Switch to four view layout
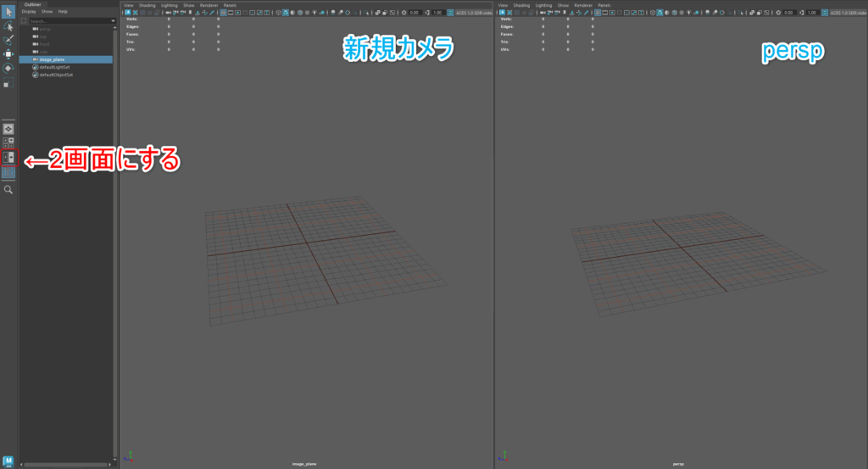868x469 pixels. [x=8, y=143]
